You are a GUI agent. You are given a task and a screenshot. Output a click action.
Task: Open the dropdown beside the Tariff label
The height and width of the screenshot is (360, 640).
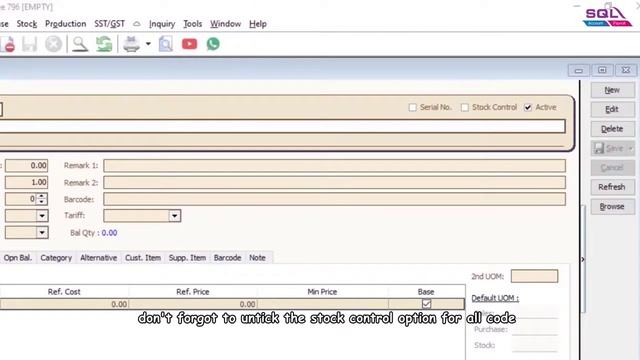click(x=42, y=216)
